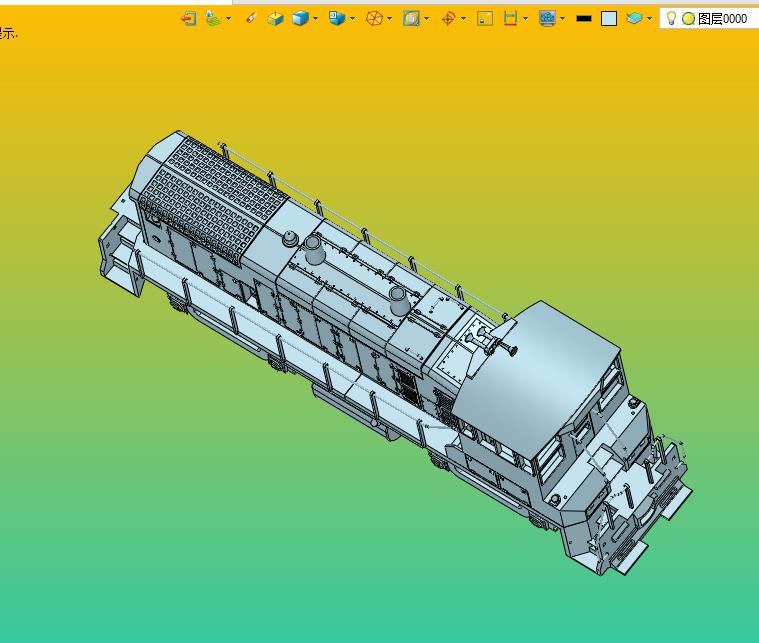This screenshot has height=643, width=759.
Task: Open the view orientation dropdown arrow
Action: click(x=352, y=19)
